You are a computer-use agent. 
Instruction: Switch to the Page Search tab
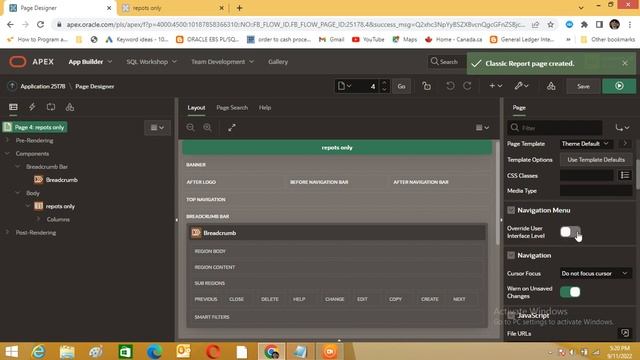232,108
